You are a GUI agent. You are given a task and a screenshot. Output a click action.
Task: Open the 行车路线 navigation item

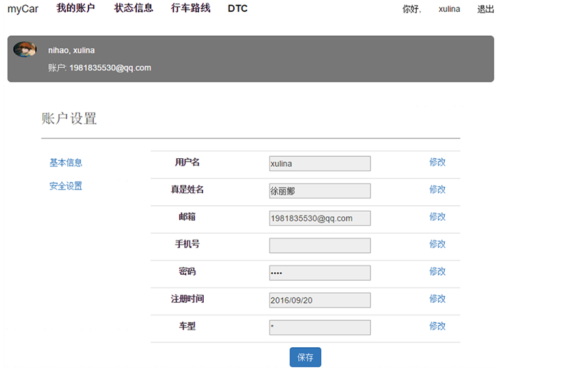pos(191,8)
